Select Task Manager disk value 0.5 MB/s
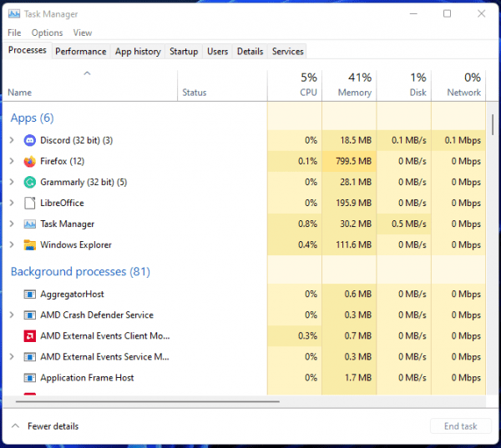The image size is (501, 448). click(x=409, y=224)
